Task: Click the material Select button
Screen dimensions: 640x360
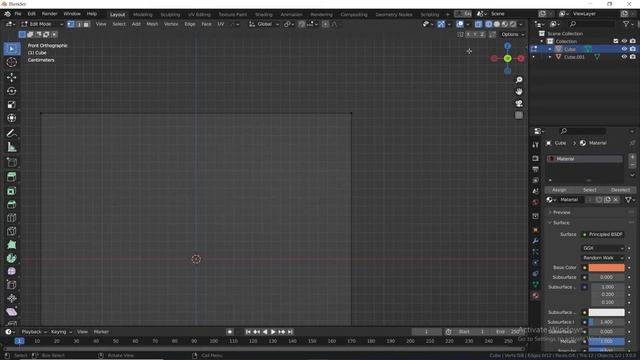Action: pos(589,190)
